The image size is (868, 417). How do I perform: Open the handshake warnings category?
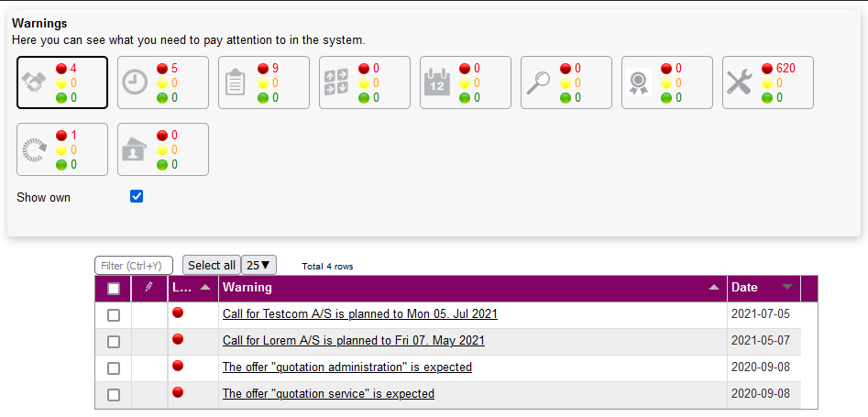click(x=62, y=82)
